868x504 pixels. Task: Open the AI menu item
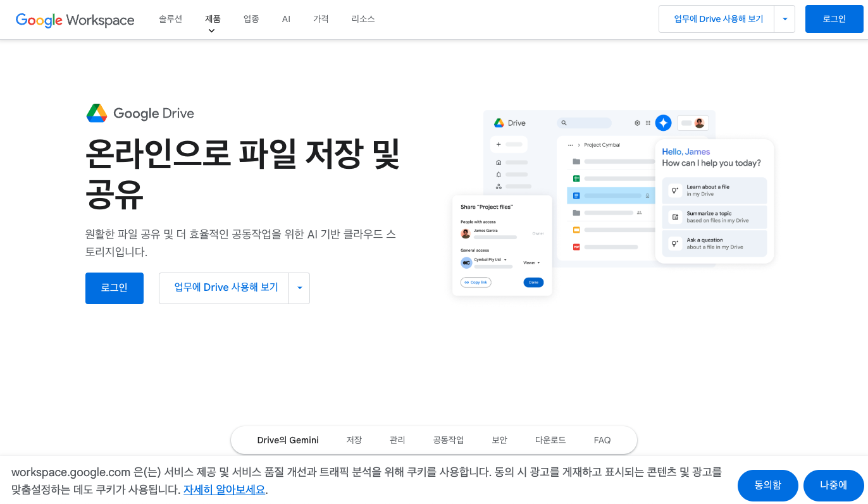pyautogui.click(x=286, y=19)
